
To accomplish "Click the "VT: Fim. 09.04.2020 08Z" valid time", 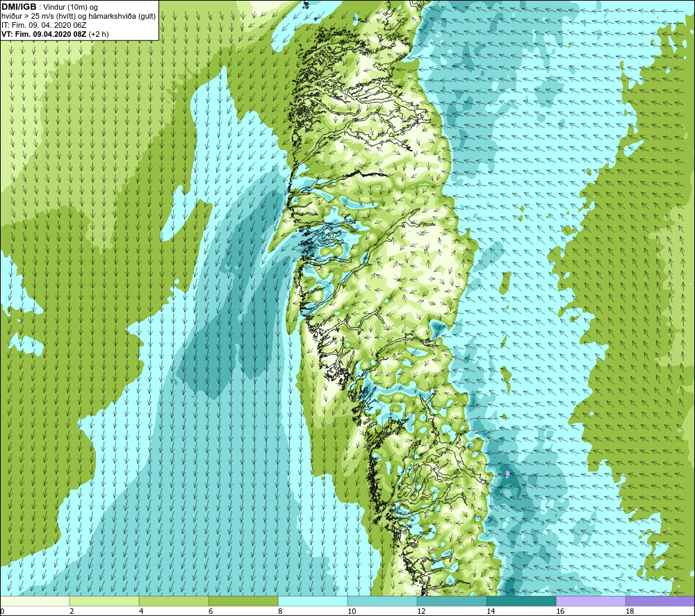I will [x=44, y=34].
